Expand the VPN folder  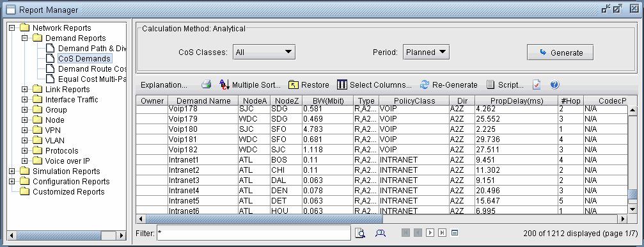[x=25, y=131]
